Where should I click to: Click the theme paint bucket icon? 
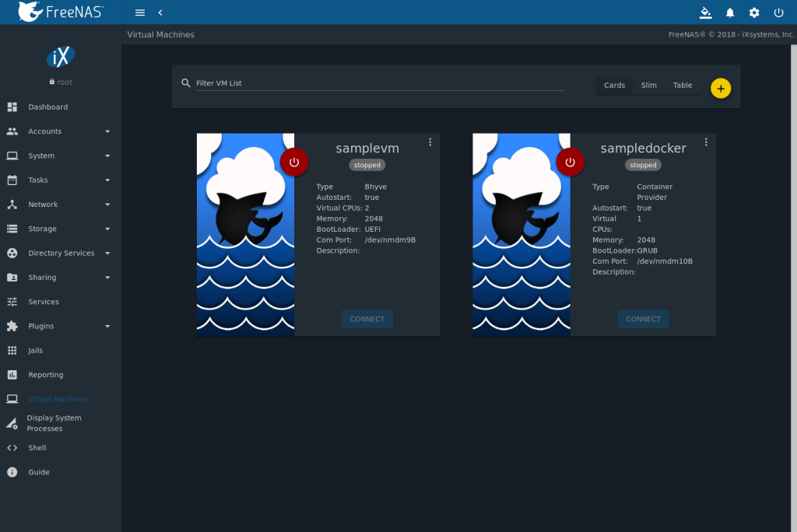tap(705, 12)
